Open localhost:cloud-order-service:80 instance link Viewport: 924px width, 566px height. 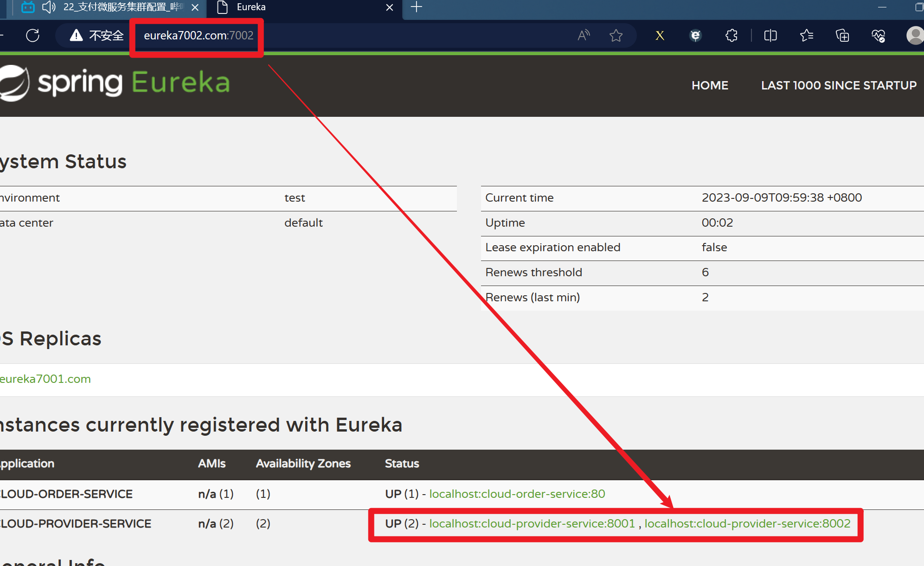(517, 494)
